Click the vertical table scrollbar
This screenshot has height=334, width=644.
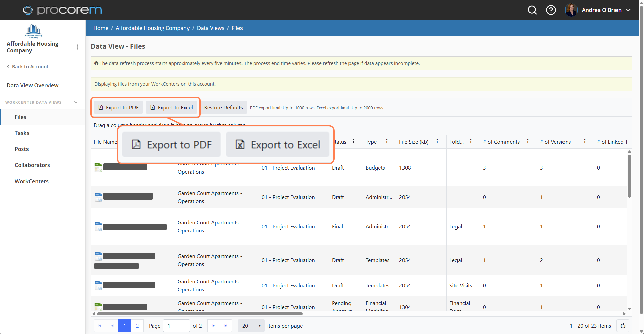pyautogui.click(x=629, y=176)
